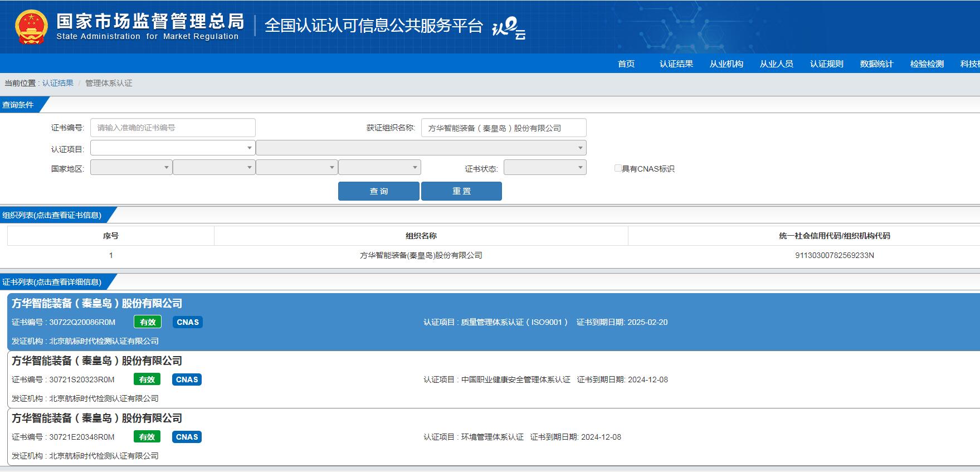This screenshot has height=472, width=980.
Task: Open 检验检测 navigation menu
Action: click(927, 64)
